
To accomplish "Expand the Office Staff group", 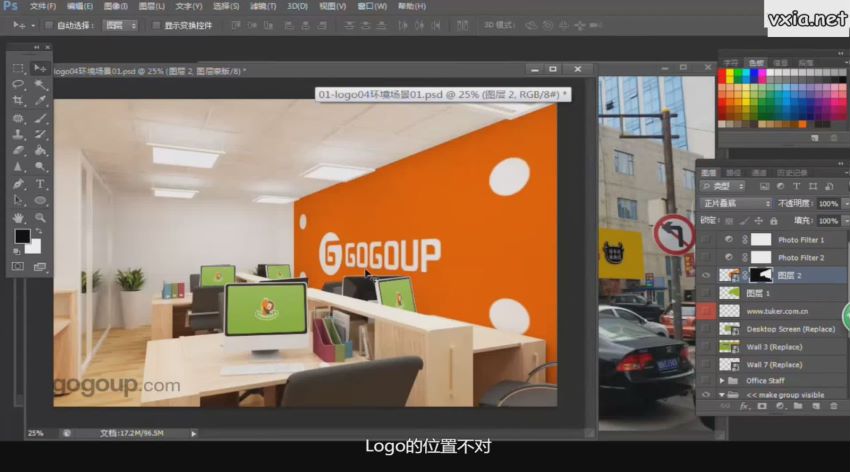I will pos(722,380).
